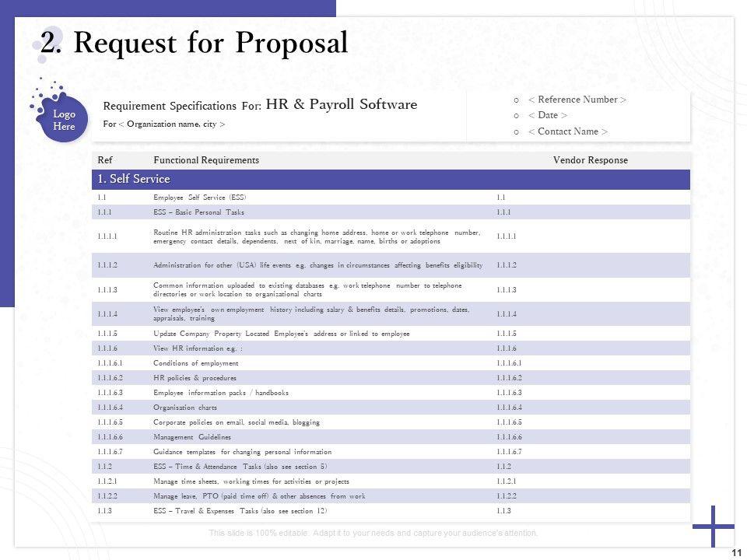Click 'Update Company Property Located' row
The height and width of the screenshot is (560, 747).
(391, 334)
